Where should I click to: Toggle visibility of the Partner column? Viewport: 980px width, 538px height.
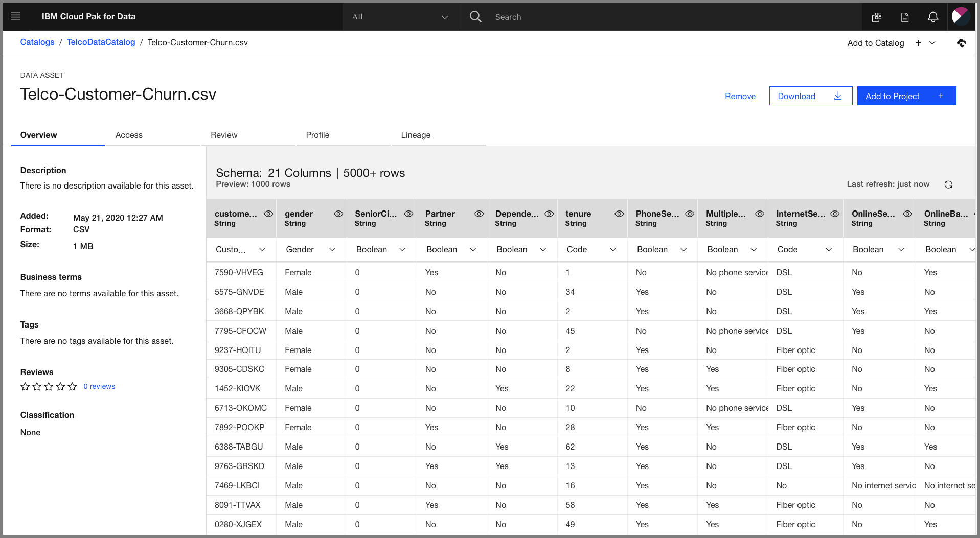[x=479, y=214]
